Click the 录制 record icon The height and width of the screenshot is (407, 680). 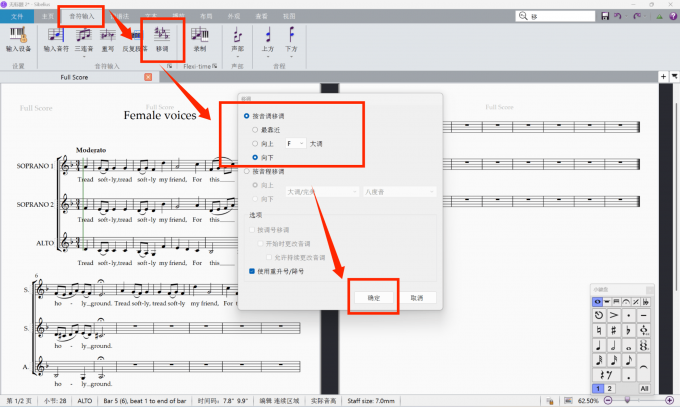pyautogui.click(x=199, y=39)
